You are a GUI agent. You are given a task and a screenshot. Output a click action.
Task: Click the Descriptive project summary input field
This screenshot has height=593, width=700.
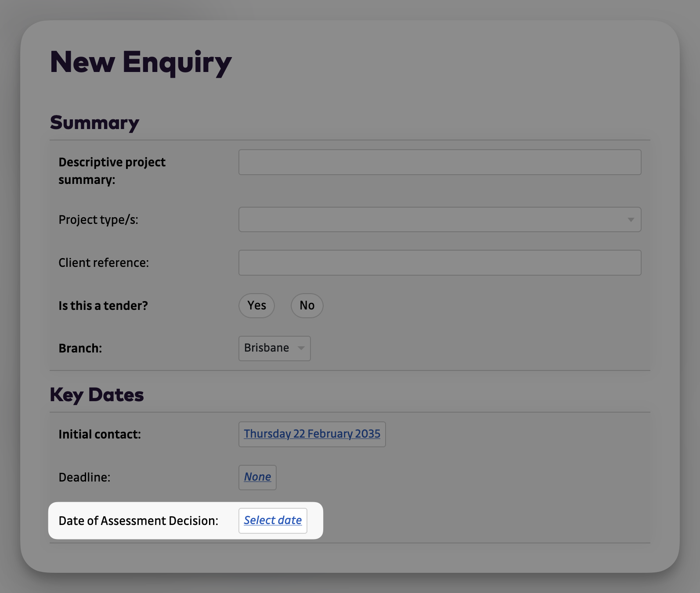click(x=439, y=162)
